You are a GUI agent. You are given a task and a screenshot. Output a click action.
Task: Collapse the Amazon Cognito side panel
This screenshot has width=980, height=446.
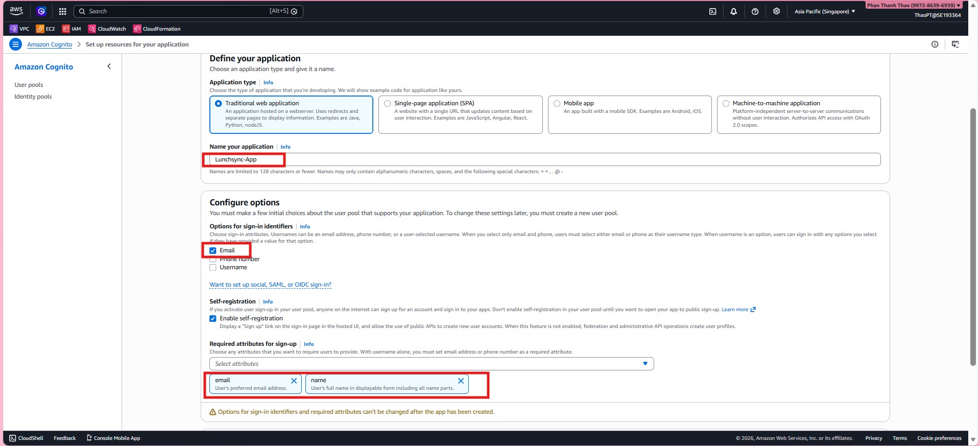tap(109, 66)
